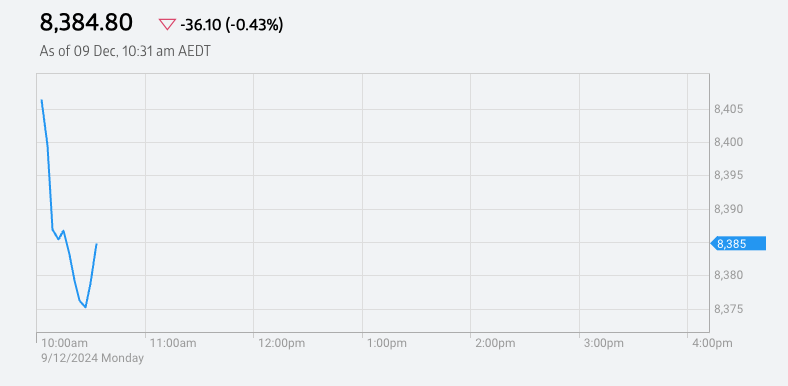Select the 4:00pm time axis label
Viewport: 788px width, 386px height.
coord(713,343)
